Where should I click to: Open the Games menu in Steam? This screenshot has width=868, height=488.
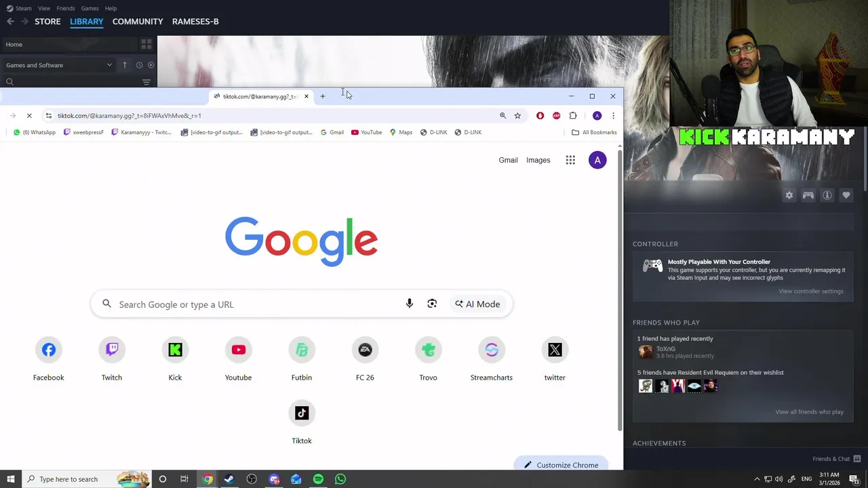click(x=90, y=8)
